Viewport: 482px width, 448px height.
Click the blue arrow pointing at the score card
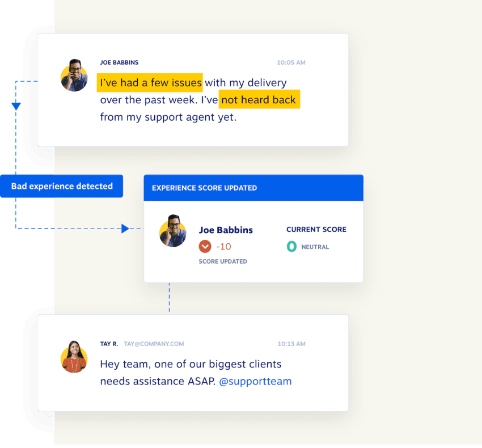click(x=125, y=229)
